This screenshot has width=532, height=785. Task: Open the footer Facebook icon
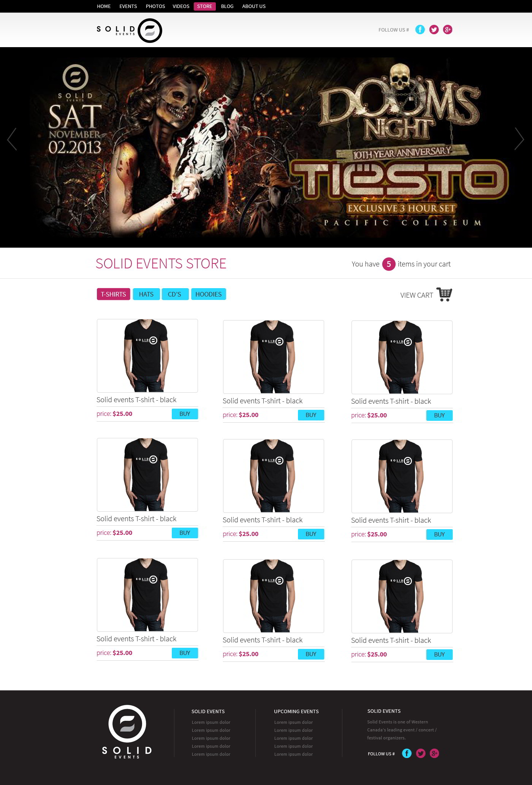point(407,753)
